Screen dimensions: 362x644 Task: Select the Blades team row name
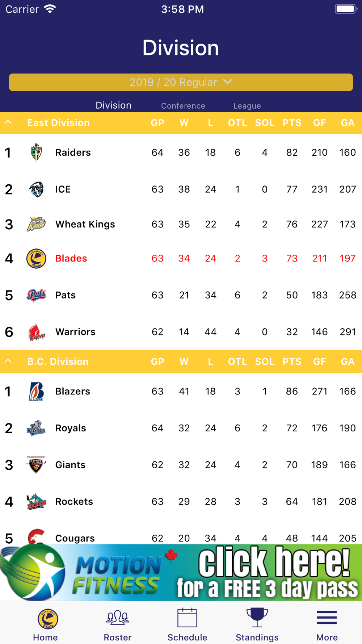(71, 258)
